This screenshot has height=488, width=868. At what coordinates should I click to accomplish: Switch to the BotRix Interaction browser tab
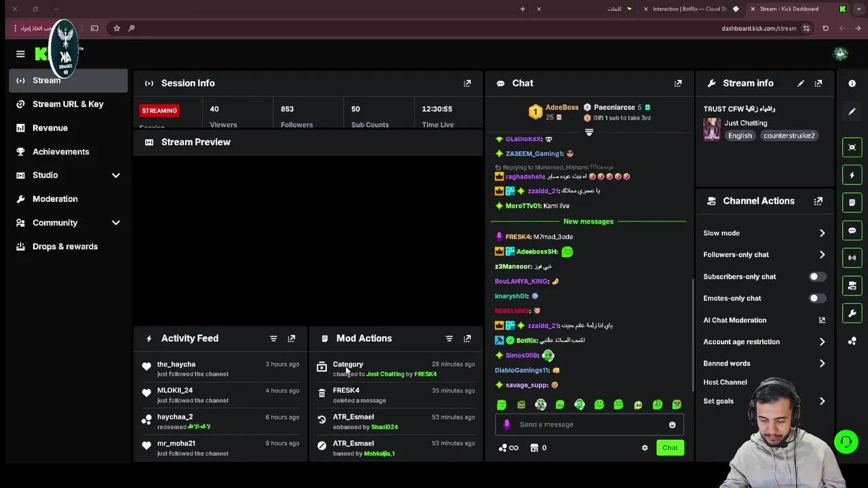click(x=693, y=9)
